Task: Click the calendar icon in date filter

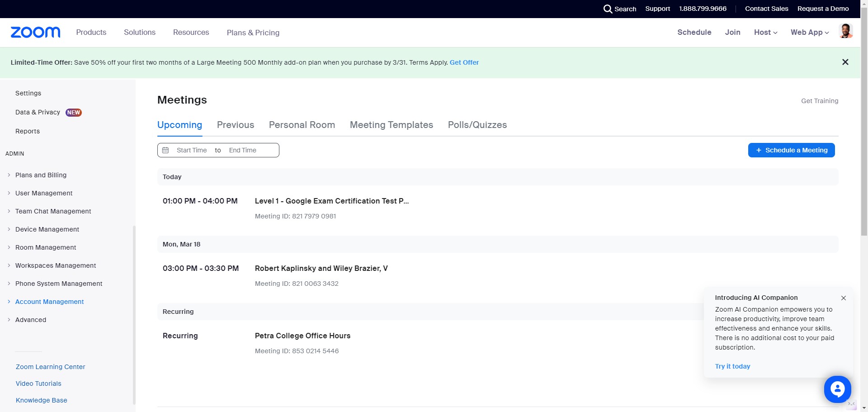Action: (165, 150)
